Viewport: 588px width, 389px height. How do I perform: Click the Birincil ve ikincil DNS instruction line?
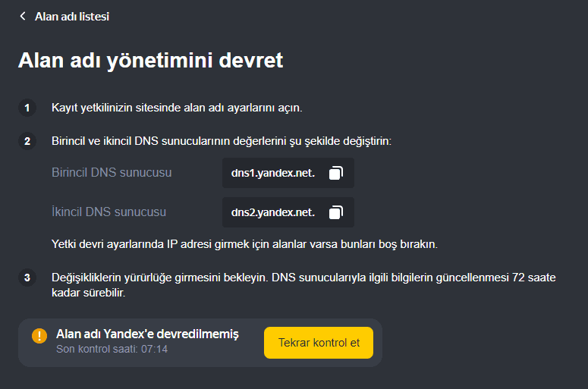click(222, 141)
